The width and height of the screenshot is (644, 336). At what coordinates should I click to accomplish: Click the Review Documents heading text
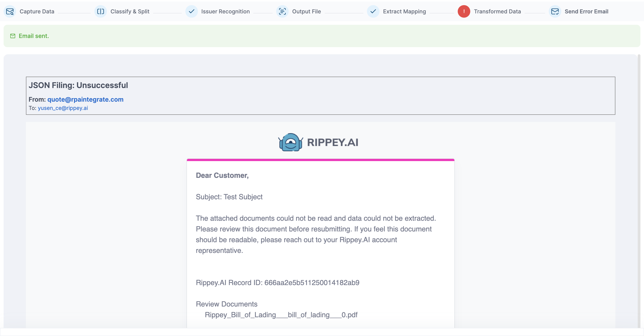click(x=227, y=304)
